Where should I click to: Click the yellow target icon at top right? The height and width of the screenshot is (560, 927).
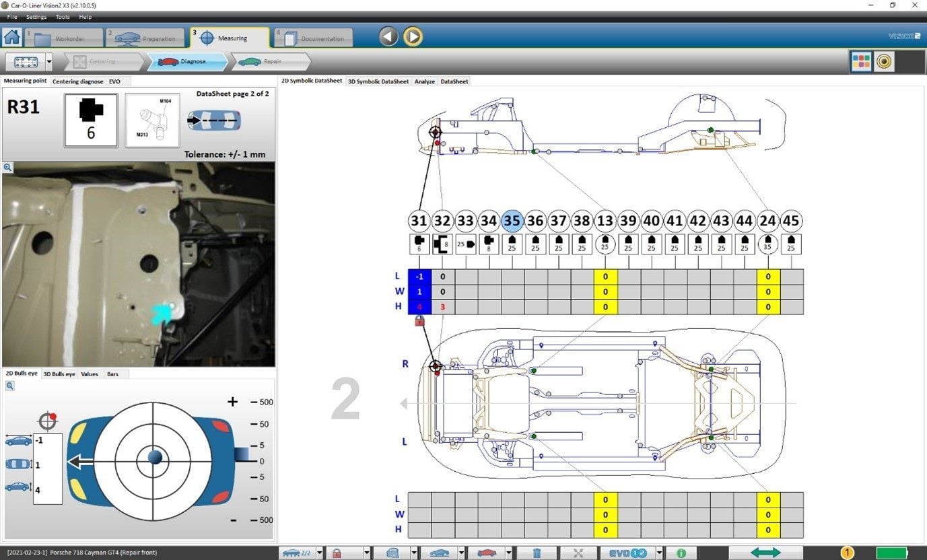click(884, 62)
